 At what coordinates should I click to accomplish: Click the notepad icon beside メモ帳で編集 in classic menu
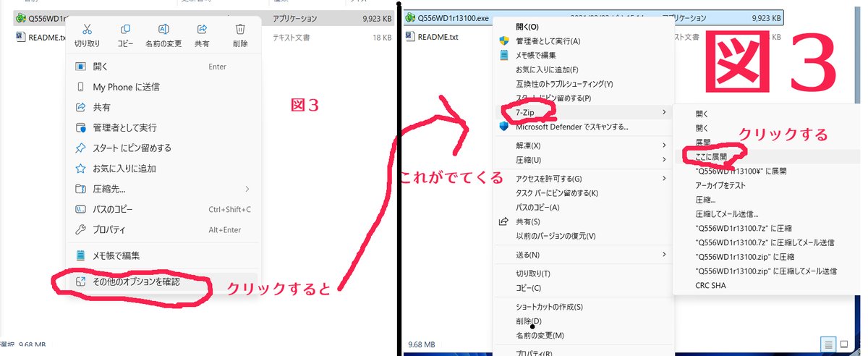(x=504, y=55)
